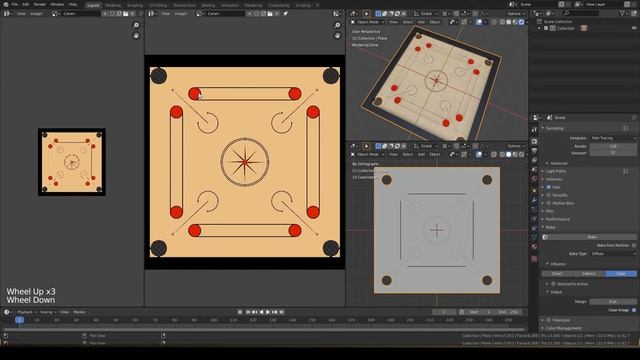This screenshot has height=360, width=640.
Task: Open the File menu
Action: click(x=15, y=4)
